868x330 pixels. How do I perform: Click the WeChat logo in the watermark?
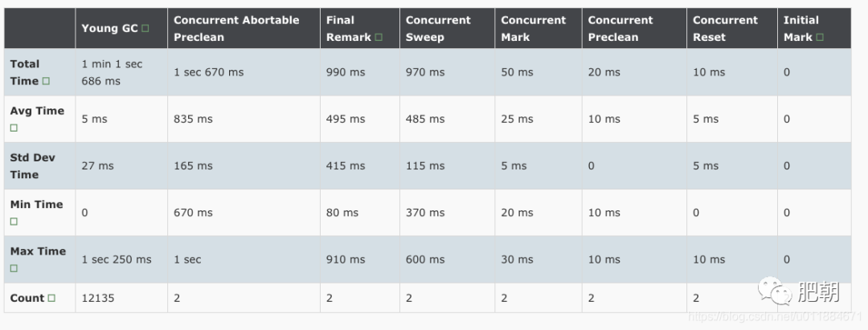776,291
